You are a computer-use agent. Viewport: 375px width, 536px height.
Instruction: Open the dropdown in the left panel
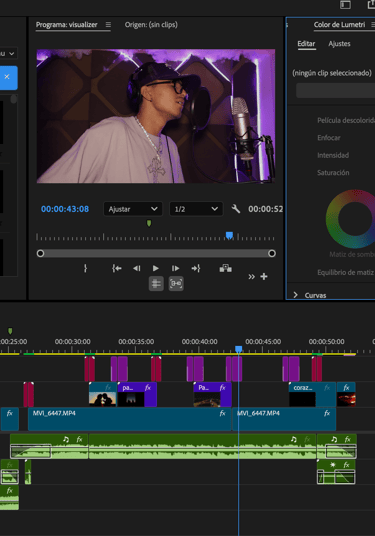9,54
